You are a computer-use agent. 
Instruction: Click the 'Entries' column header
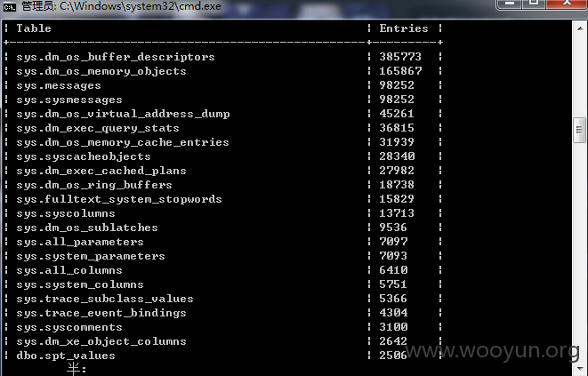point(404,28)
